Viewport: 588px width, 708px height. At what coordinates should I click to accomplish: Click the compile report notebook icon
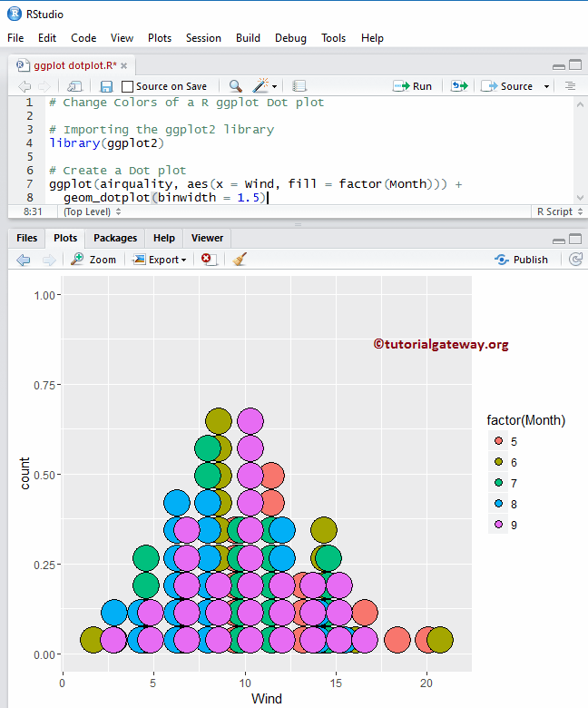(299, 86)
